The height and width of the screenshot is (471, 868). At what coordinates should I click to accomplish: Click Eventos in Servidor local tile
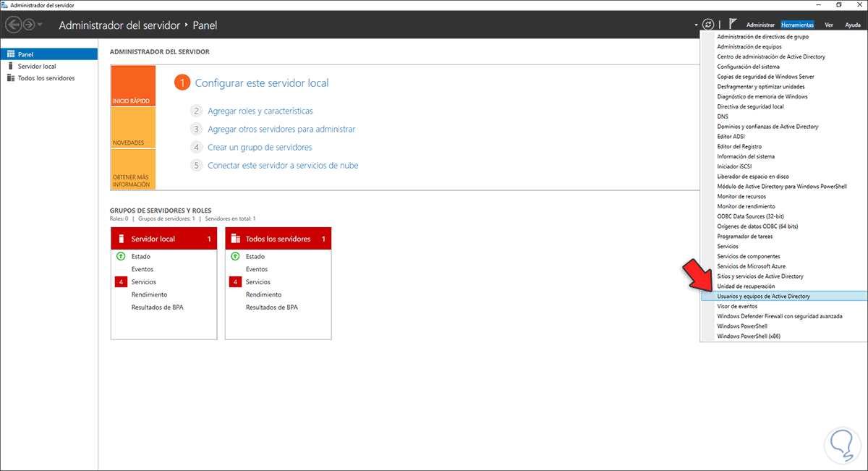tap(142, 269)
